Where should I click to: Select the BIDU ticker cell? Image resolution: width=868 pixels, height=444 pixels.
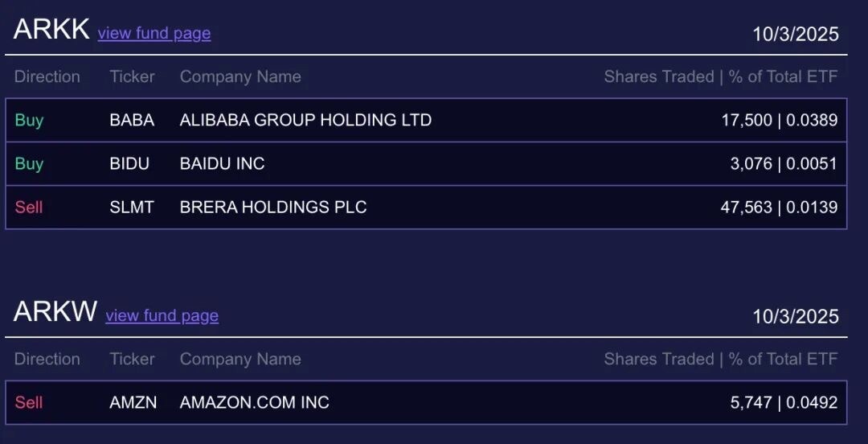(129, 163)
